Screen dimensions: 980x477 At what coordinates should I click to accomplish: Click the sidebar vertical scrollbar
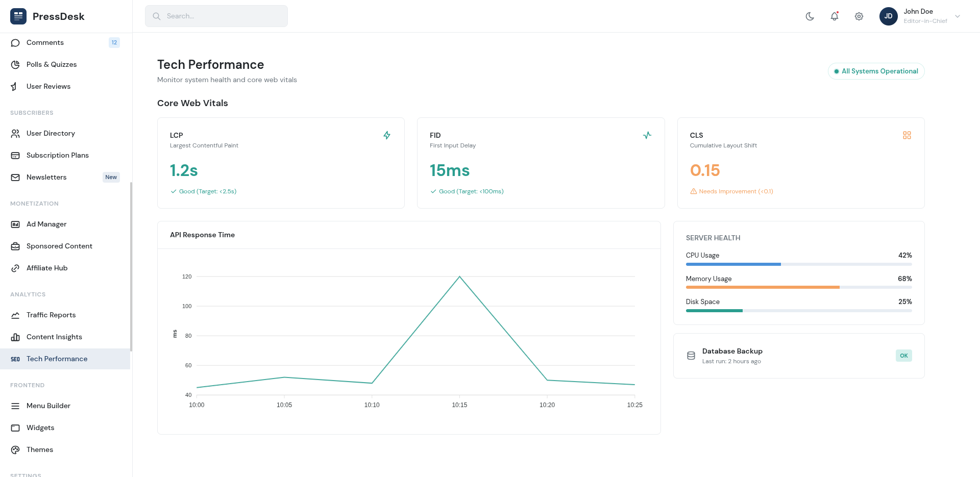tap(131, 266)
